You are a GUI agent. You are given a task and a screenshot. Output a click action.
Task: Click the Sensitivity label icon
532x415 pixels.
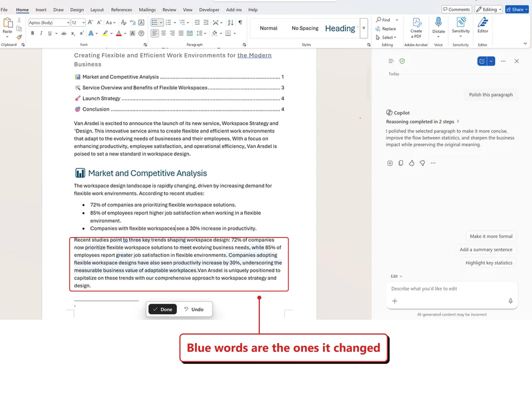pos(461,22)
